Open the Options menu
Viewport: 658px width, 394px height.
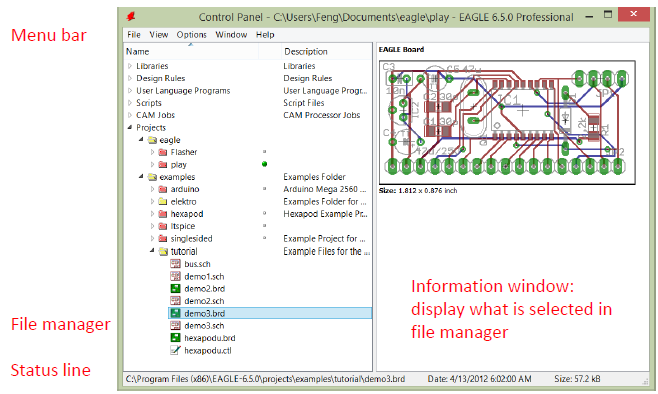pos(191,35)
